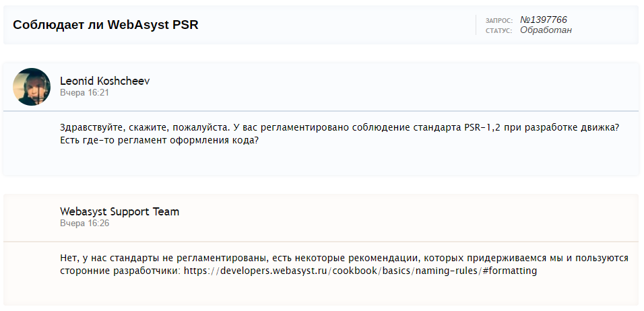Screen dimensions: 644x311
Task: Click the status value "Обработан"
Action: pyautogui.click(x=546, y=30)
